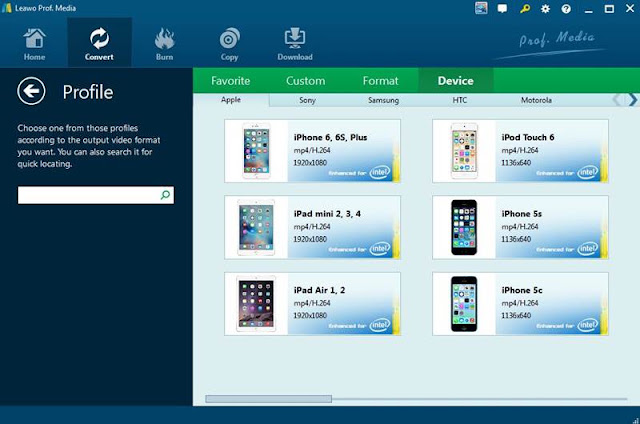
Task: Open the key registration icon
Action: tap(525, 8)
